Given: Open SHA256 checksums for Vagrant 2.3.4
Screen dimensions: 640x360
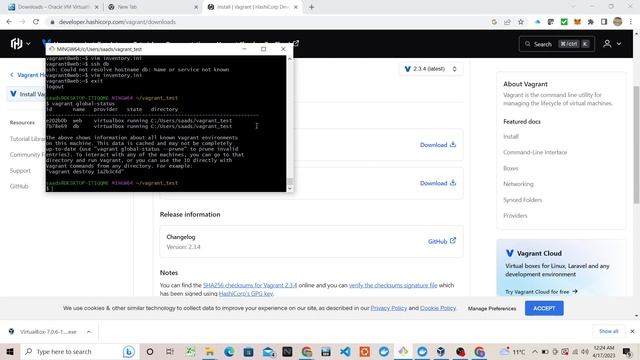Looking at the screenshot, I should [x=250, y=285].
